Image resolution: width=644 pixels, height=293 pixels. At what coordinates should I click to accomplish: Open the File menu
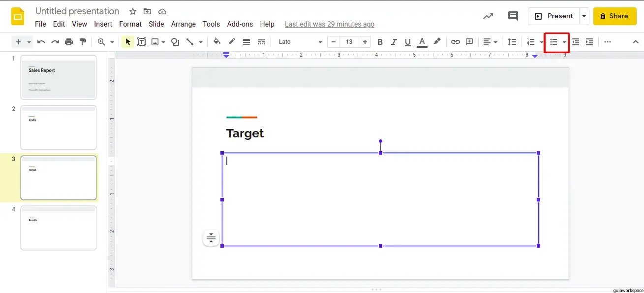tap(40, 24)
